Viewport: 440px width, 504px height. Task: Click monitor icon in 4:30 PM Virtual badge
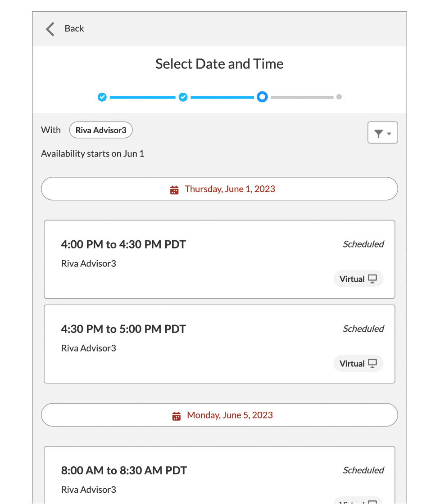tap(372, 364)
